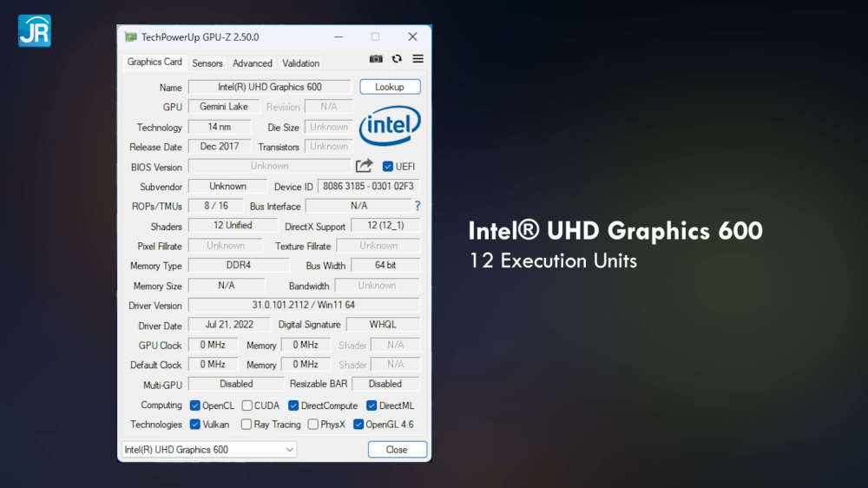Click the GPU Clock field 0 MHz

tap(213, 345)
